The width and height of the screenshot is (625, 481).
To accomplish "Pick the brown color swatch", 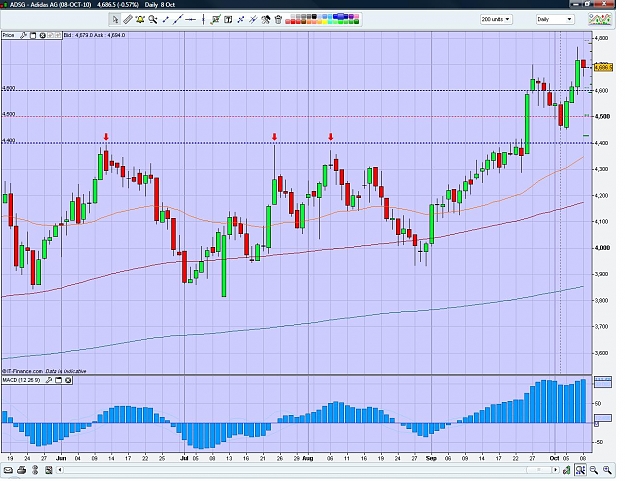I will (x=304, y=22).
